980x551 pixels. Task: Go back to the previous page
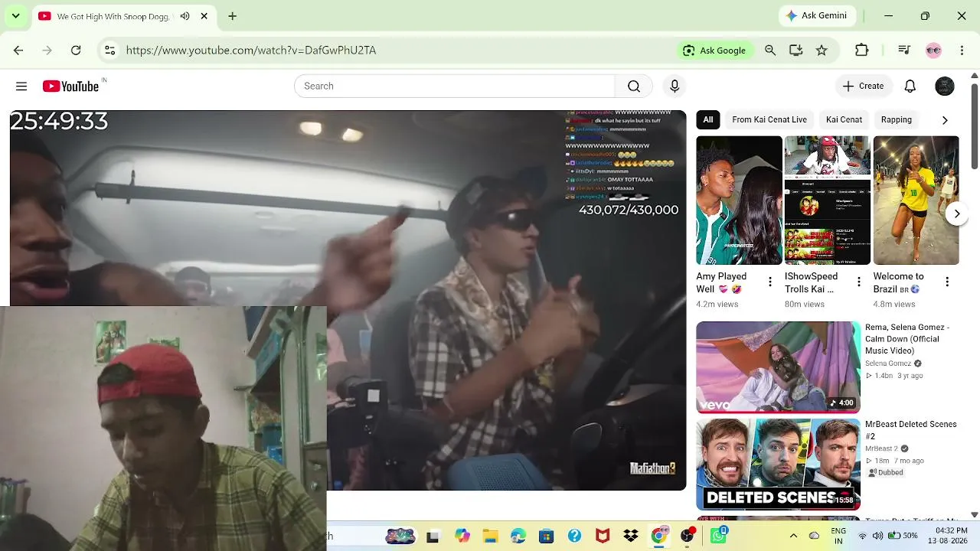tap(18, 51)
